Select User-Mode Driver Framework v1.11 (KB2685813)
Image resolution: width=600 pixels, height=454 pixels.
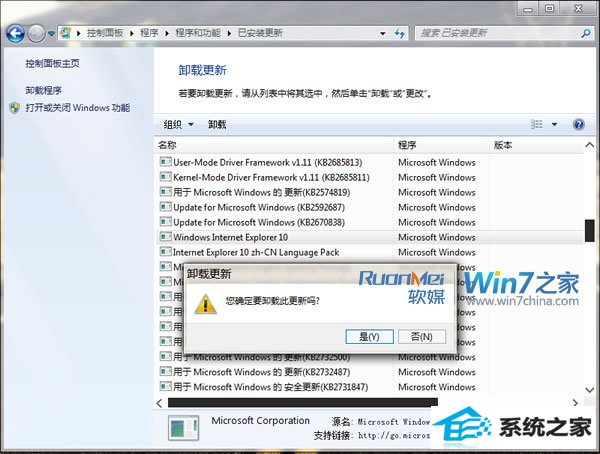coord(267,162)
